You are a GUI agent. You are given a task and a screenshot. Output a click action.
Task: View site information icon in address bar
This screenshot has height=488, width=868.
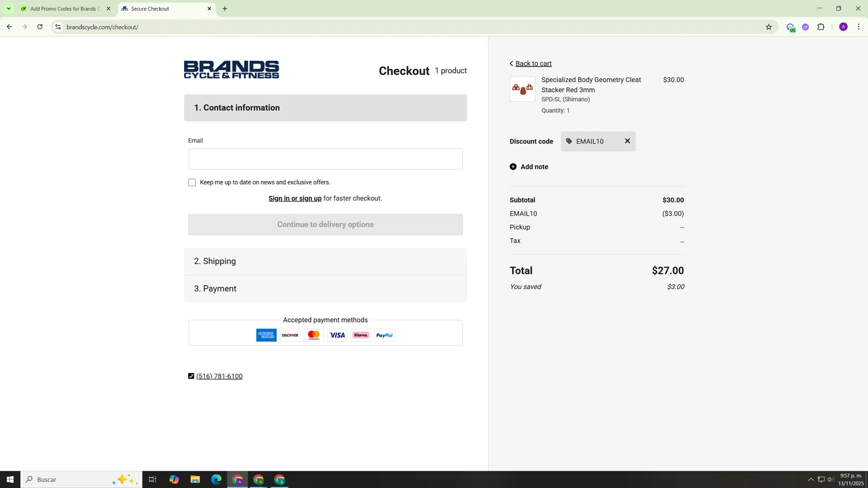58,27
